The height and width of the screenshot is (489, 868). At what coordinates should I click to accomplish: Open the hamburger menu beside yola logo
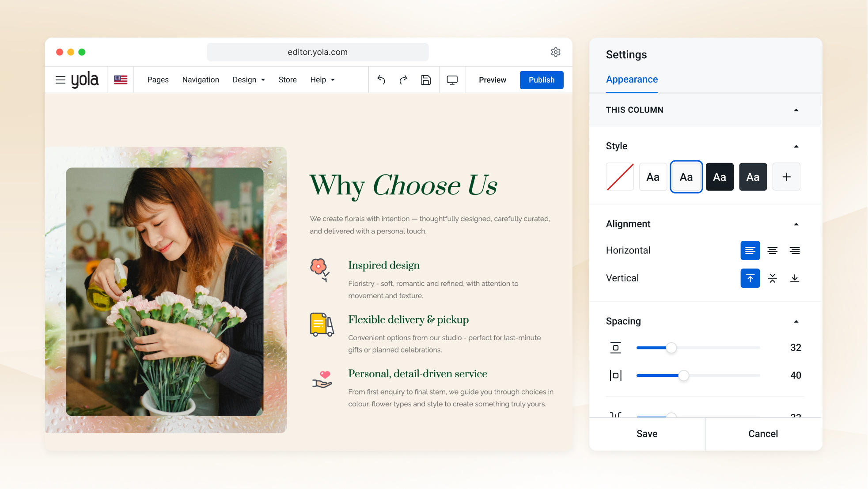pos(61,80)
